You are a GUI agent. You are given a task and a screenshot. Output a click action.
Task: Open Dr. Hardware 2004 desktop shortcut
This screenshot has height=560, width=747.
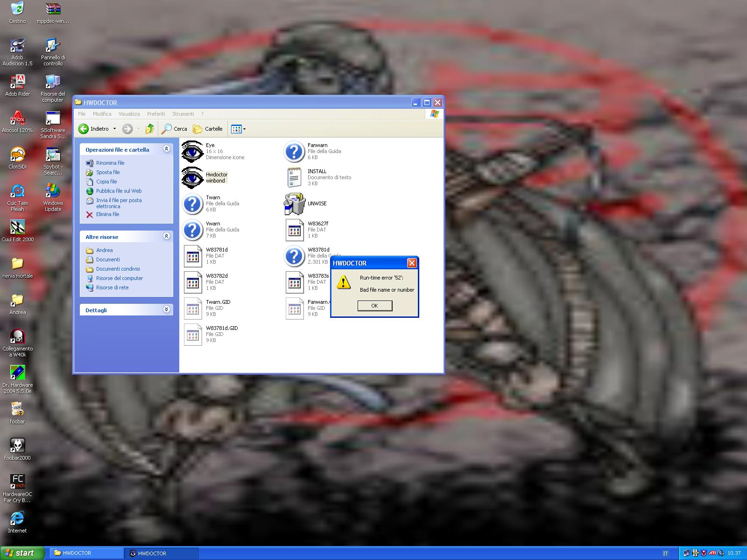pos(17,379)
